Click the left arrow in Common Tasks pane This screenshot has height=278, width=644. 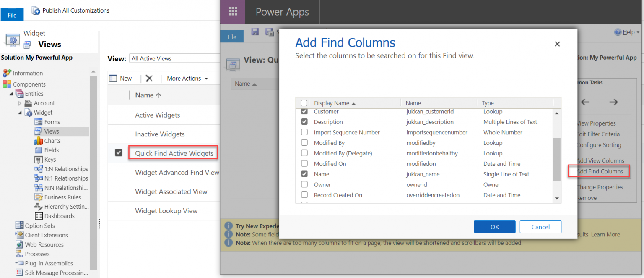point(585,102)
